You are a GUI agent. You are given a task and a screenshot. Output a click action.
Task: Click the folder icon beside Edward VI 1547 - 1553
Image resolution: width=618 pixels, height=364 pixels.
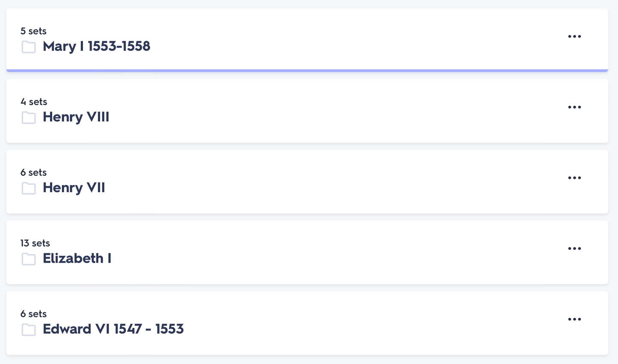[29, 329]
